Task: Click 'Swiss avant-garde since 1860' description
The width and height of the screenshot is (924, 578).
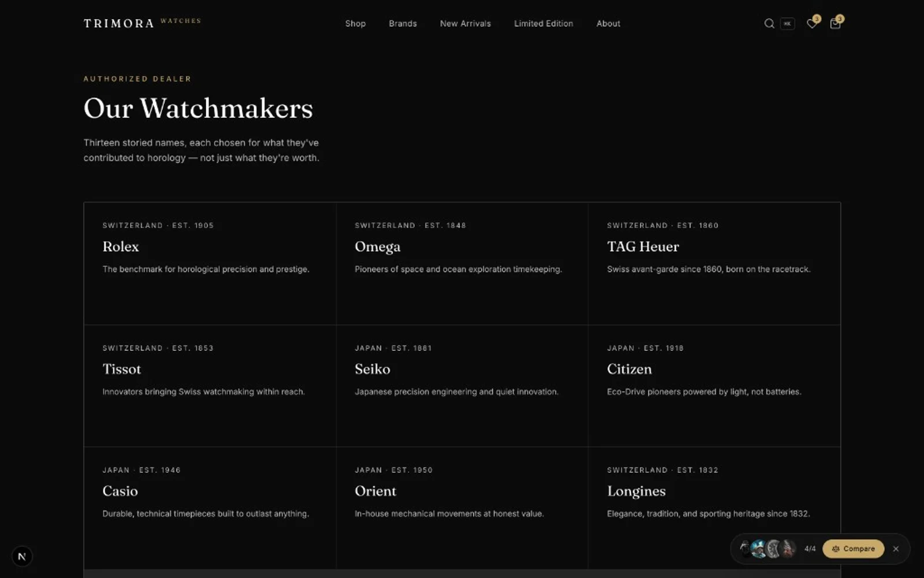Action: (709, 269)
